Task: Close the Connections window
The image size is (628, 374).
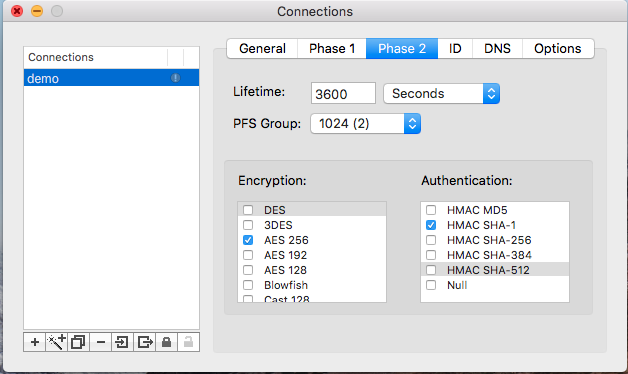Action: click(x=17, y=11)
